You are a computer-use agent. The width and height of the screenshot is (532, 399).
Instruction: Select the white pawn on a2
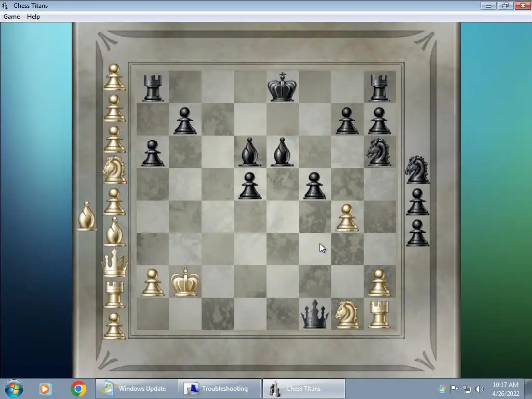coord(153,283)
